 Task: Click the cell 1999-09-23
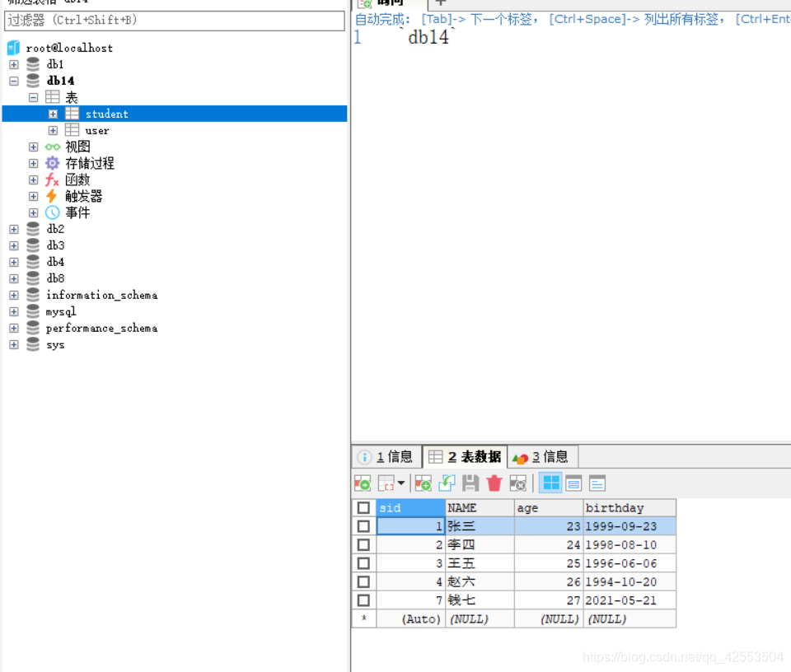pyautogui.click(x=630, y=526)
